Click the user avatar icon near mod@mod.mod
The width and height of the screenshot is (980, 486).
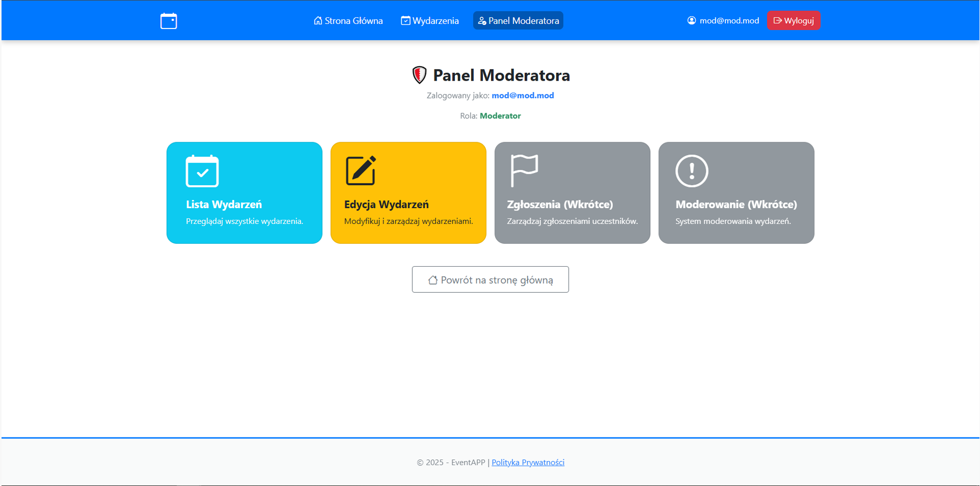click(692, 20)
